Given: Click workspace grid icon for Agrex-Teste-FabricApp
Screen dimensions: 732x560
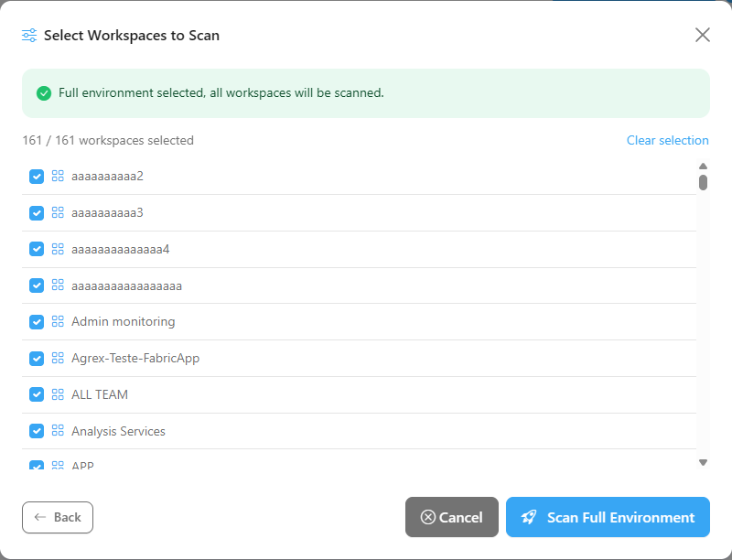Looking at the screenshot, I should point(58,358).
